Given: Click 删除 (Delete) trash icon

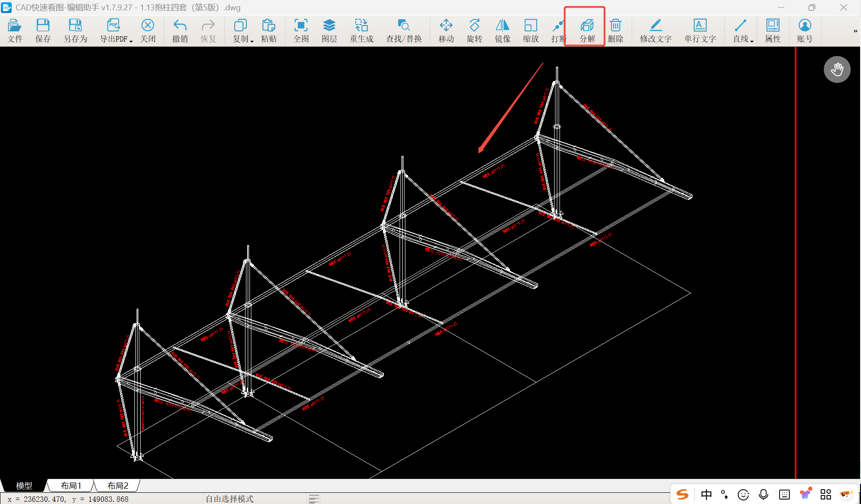Looking at the screenshot, I should tap(616, 26).
